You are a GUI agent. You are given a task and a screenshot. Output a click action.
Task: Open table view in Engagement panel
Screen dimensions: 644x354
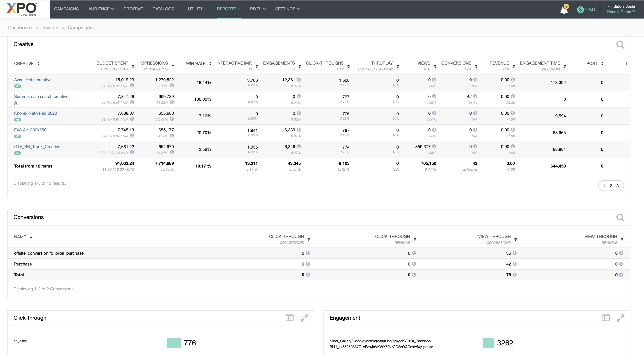coord(606,318)
